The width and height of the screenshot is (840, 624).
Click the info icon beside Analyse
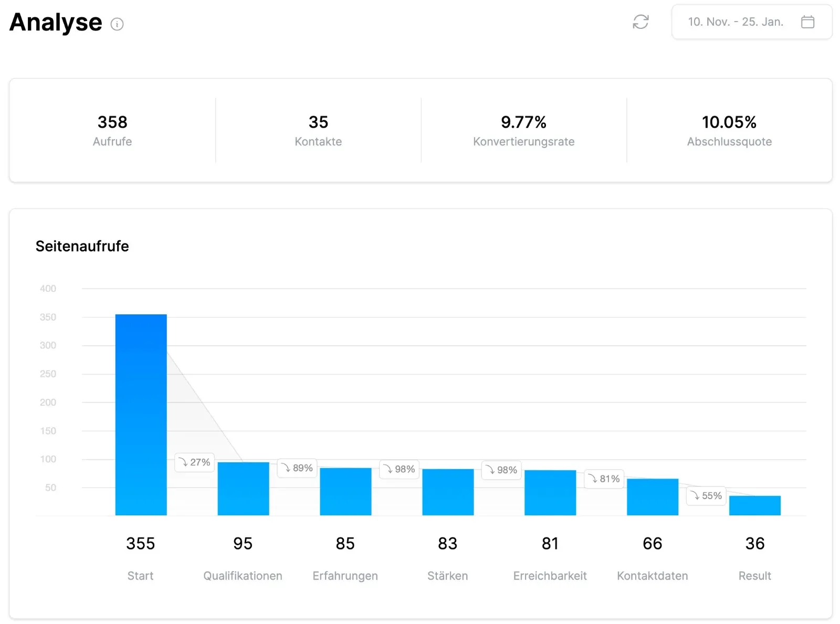click(117, 24)
